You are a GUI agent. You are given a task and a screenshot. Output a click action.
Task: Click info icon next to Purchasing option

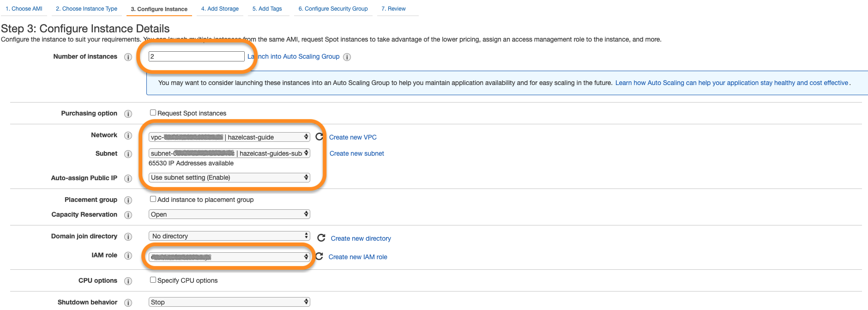(128, 114)
